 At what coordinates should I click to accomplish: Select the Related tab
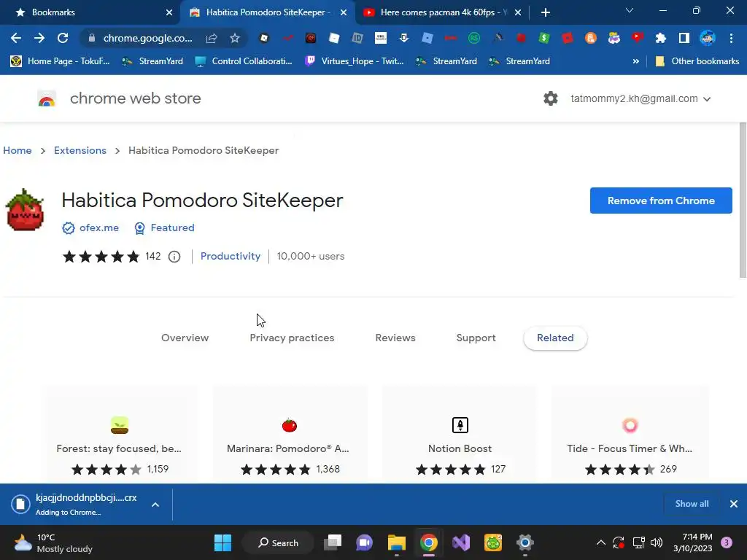click(x=555, y=338)
